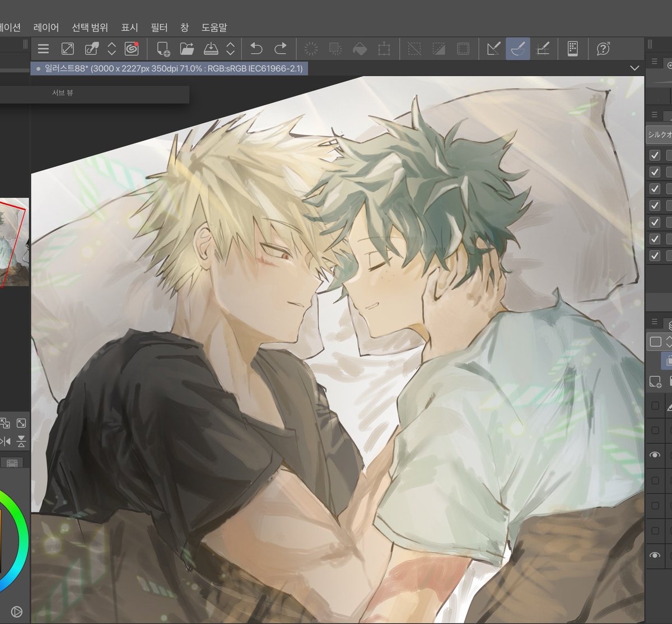Undo the last action
This screenshot has width=672, height=624.
pyautogui.click(x=256, y=49)
